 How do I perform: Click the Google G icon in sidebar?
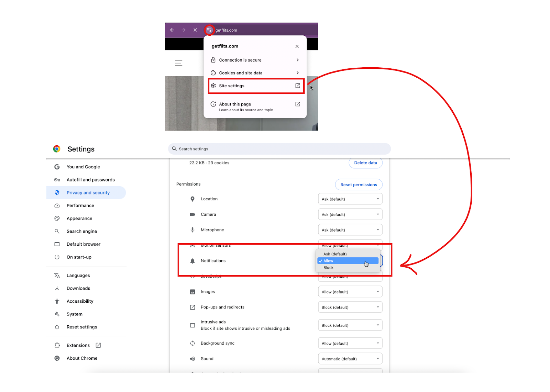pos(57,167)
